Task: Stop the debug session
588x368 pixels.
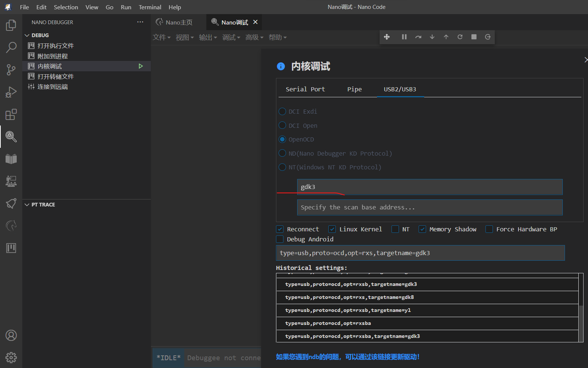Action: tap(474, 37)
